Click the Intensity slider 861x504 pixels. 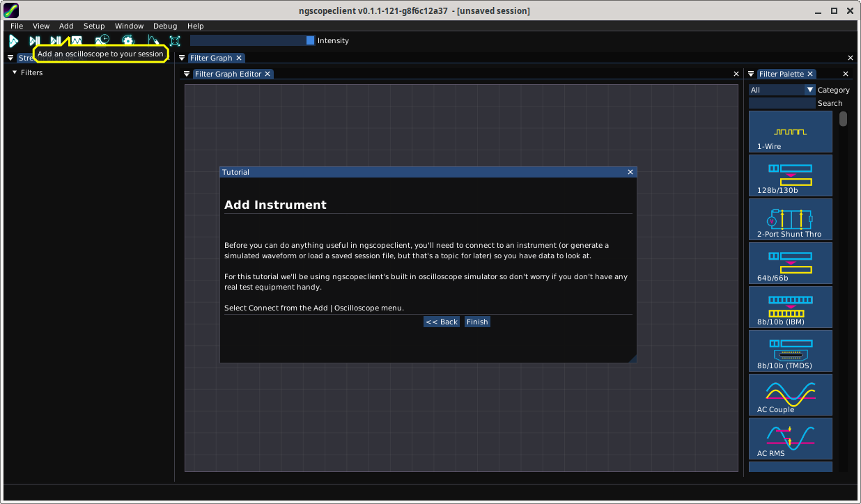pos(252,40)
